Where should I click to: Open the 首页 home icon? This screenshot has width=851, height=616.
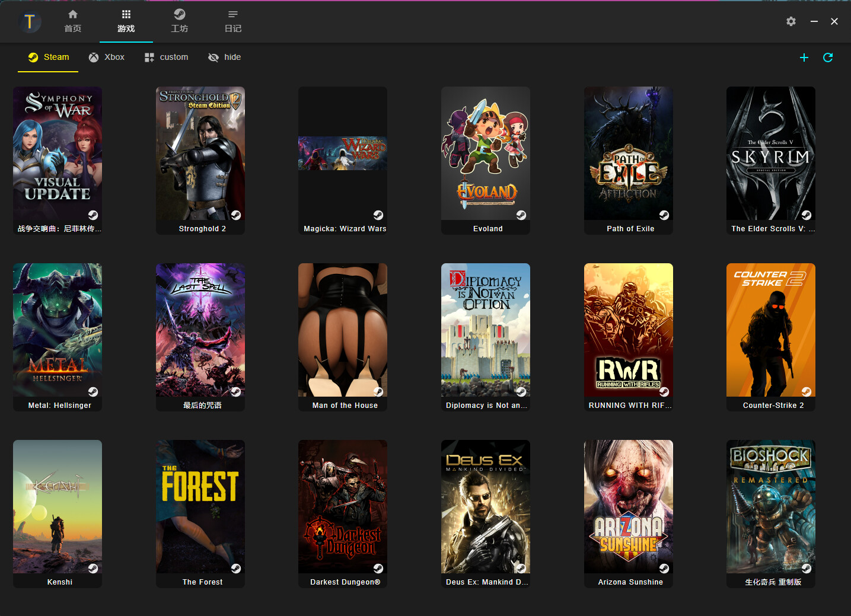(72, 21)
